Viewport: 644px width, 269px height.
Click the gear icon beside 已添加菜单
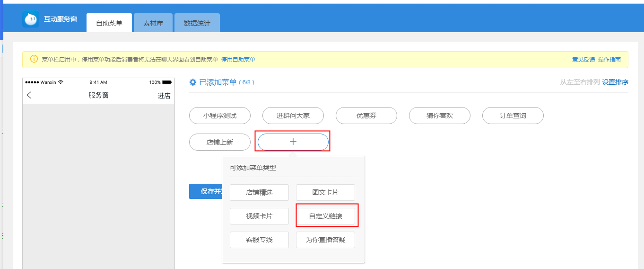pyautogui.click(x=193, y=82)
